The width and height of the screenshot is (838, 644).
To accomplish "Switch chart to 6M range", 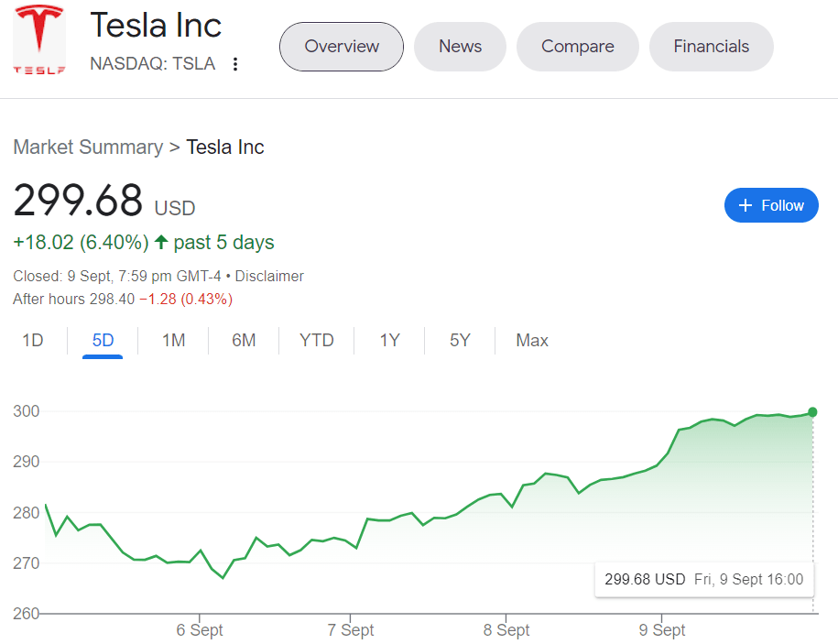I will click(244, 341).
